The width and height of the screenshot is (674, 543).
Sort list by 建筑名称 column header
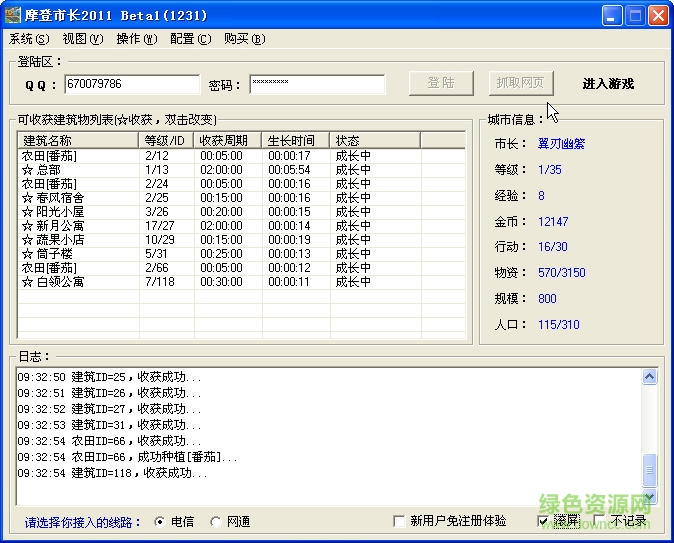pyautogui.click(x=78, y=141)
